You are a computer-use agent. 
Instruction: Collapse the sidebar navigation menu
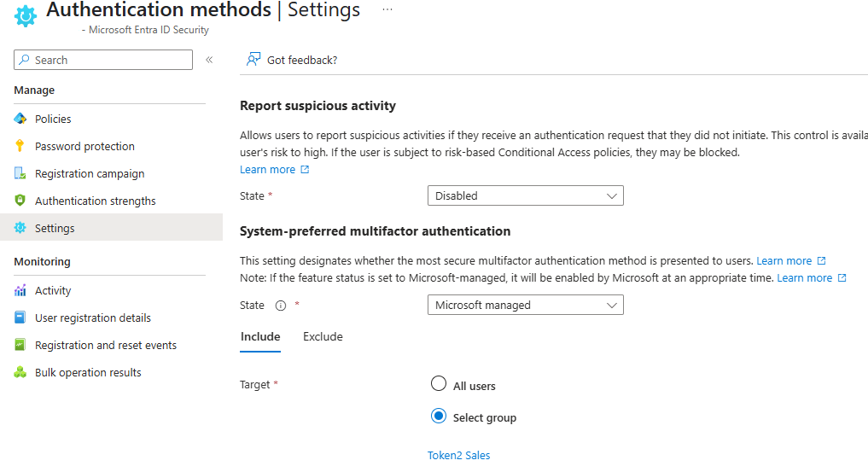pos(209,60)
